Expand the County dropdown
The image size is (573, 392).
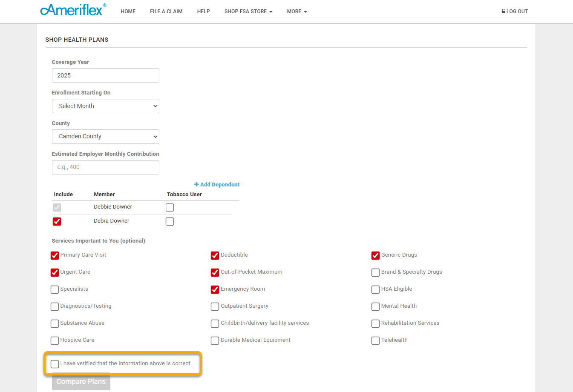click(x=105, y=137)
